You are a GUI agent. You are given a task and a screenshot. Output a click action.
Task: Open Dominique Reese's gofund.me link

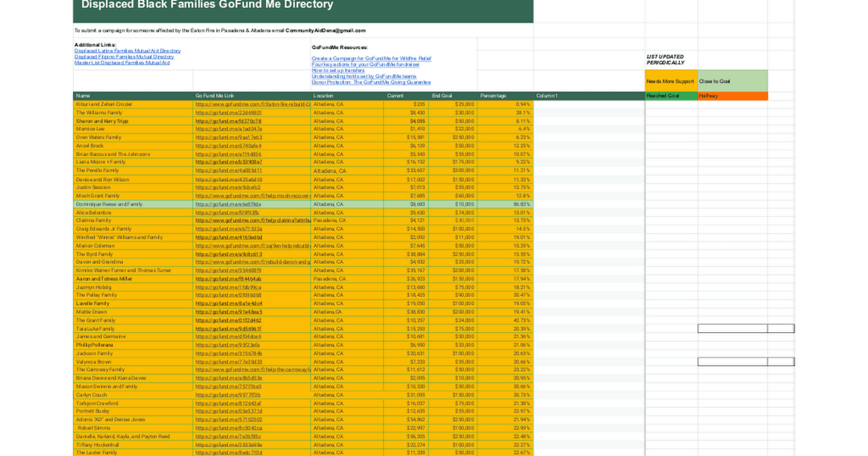point(228,204)
